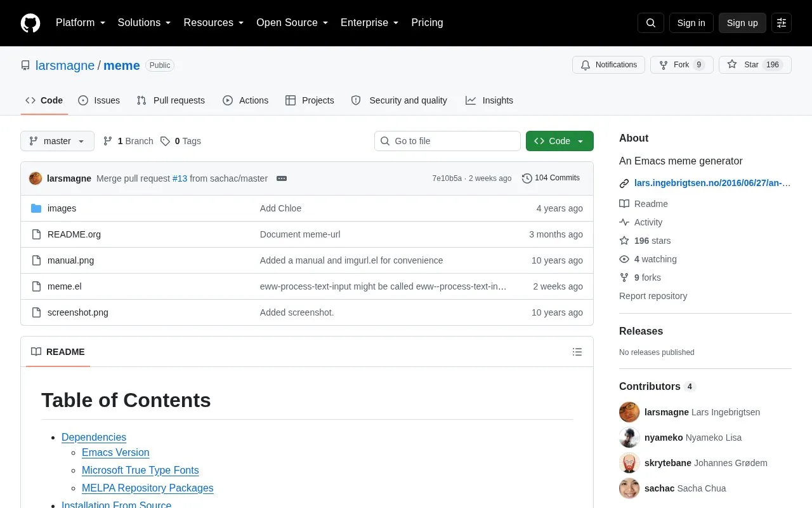
Task: Click Report repository link
Action: (653, 296)
